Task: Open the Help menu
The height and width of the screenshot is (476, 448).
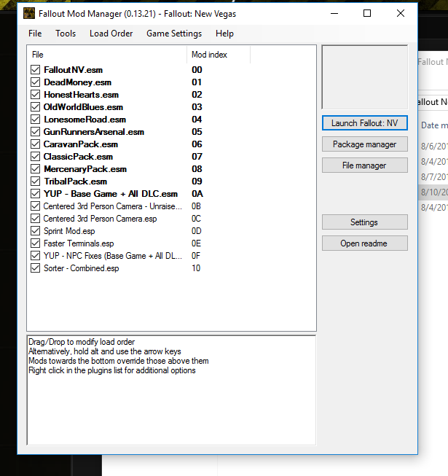Action: 224,34
